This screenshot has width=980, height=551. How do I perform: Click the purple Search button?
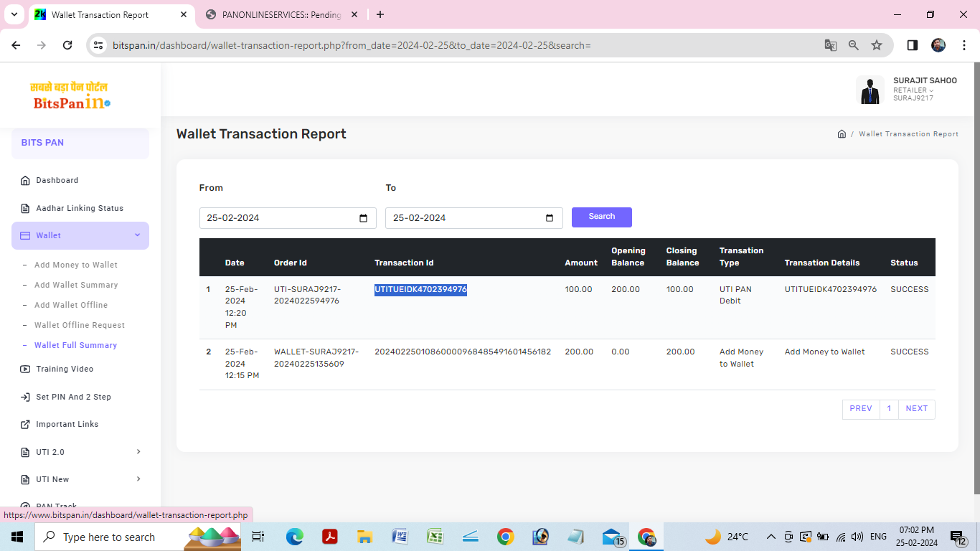click(601, 217)
